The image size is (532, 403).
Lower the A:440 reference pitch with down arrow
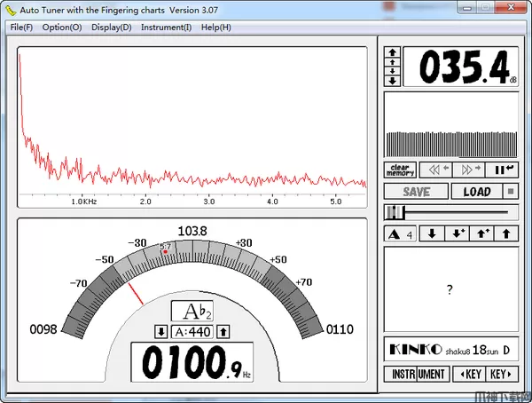(161, 332)
